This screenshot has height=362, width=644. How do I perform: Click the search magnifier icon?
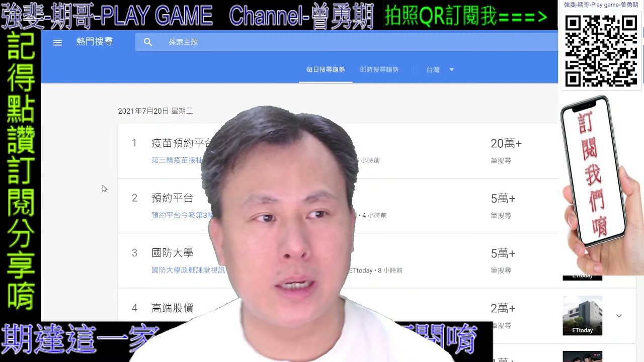[148, 42]
